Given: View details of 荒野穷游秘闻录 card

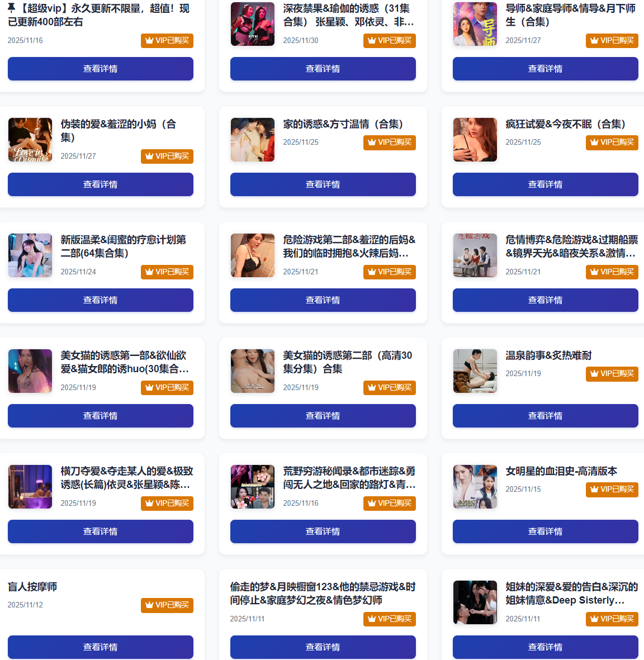Looking at the screenshot, I should [x=323, y=531].
